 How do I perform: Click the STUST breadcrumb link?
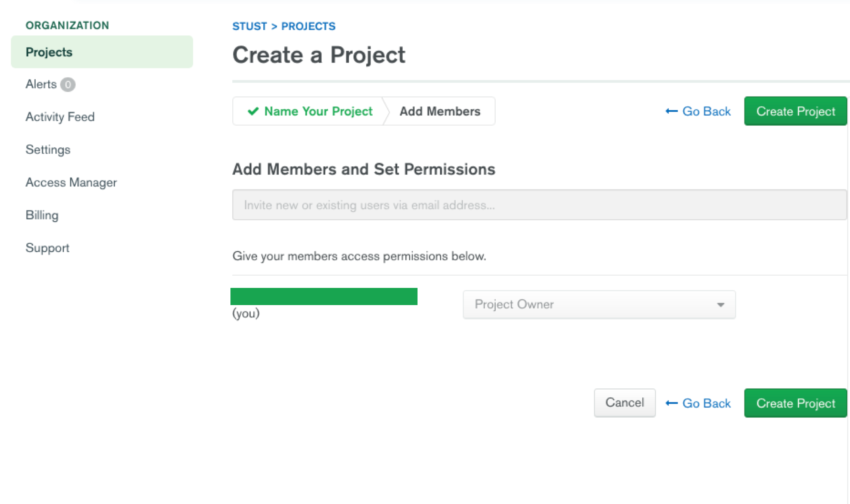pos(250,26)
